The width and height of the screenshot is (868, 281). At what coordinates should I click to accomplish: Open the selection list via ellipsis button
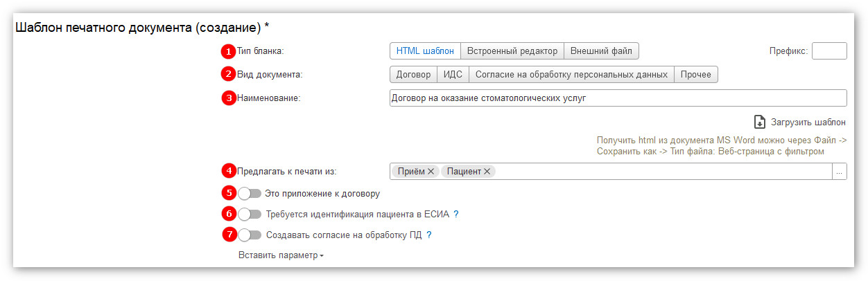[839, 171]
